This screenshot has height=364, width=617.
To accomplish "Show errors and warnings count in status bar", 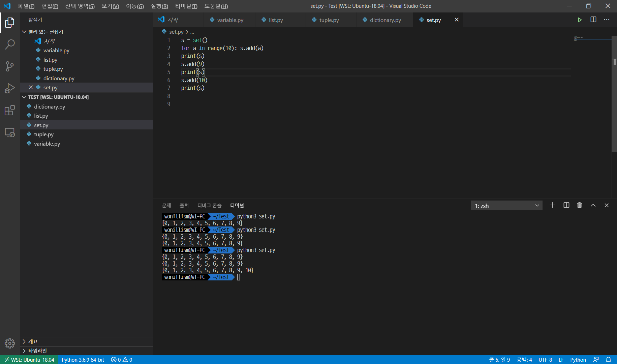I will [122, 360].
